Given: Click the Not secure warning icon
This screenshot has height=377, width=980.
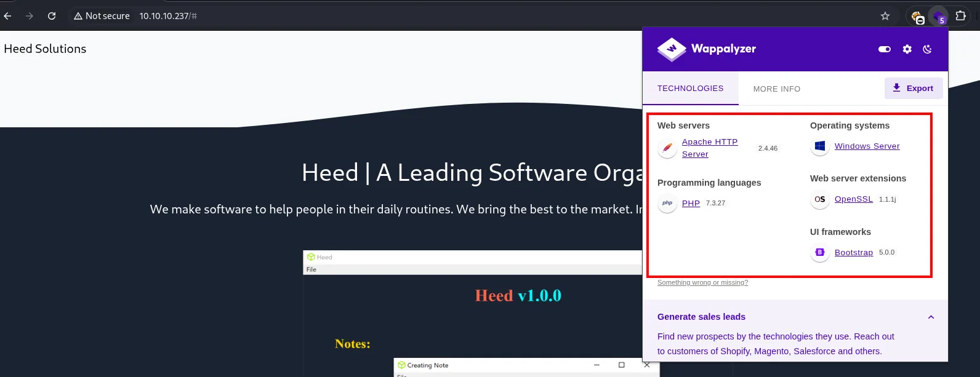Looking at the screenshot, I should point(78,16).
